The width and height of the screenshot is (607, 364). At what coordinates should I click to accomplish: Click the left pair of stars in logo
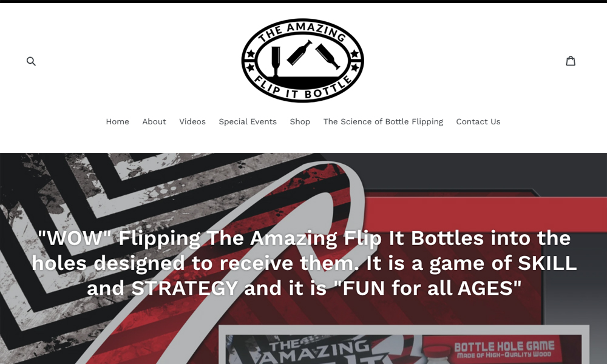[x=251, y=61]
